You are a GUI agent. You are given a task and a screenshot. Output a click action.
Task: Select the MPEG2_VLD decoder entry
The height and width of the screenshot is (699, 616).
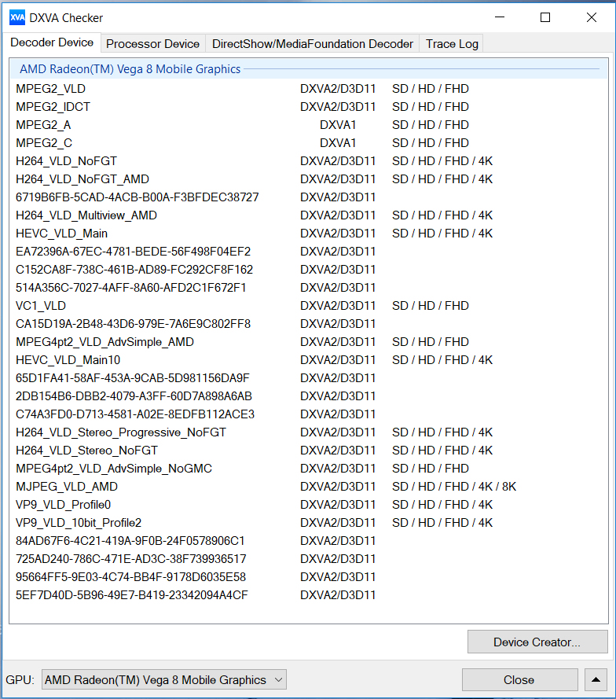tap(51, 89)
